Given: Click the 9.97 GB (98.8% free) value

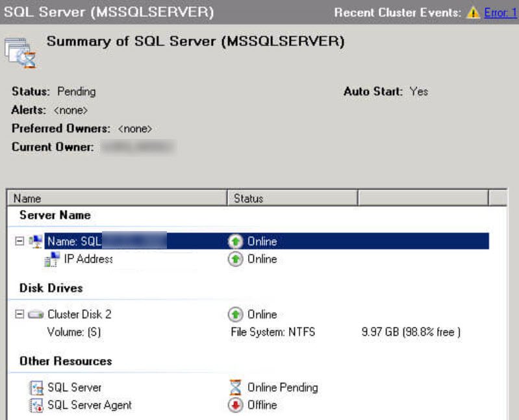Looking at the screenshot, I should [411, 332].
